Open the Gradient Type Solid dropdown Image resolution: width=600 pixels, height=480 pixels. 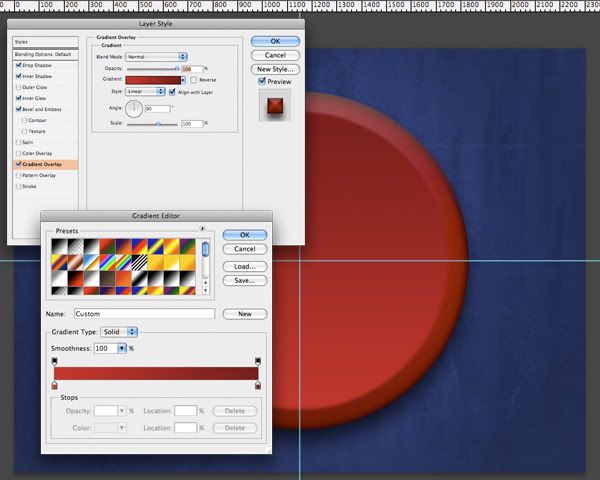[120, 331]
